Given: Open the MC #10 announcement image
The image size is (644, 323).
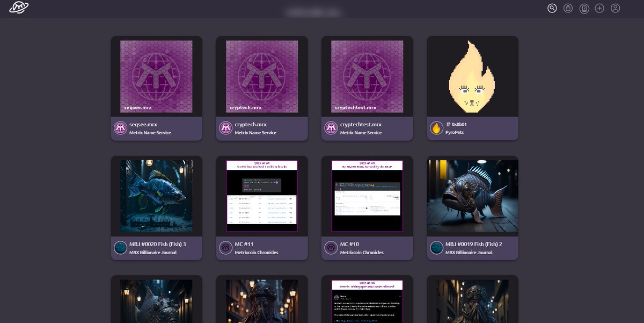Looking at the screenshot, I should (367, 195).
